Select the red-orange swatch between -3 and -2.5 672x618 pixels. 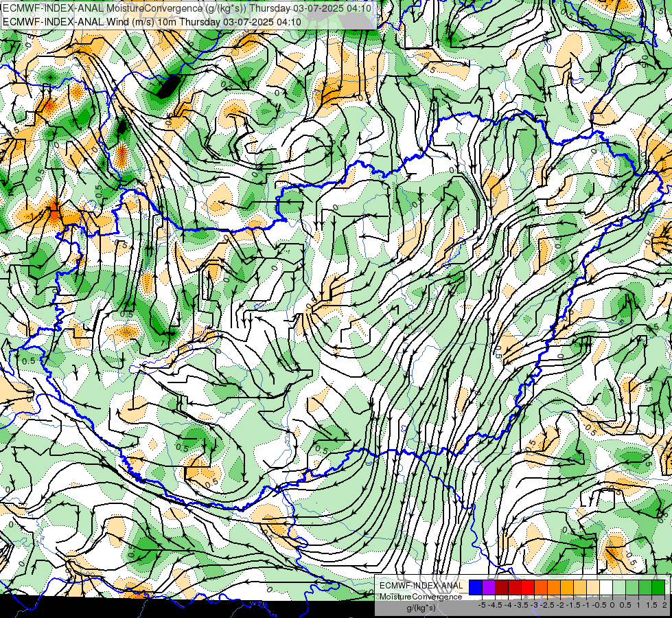pyautogui.click(x=541, y=587)
